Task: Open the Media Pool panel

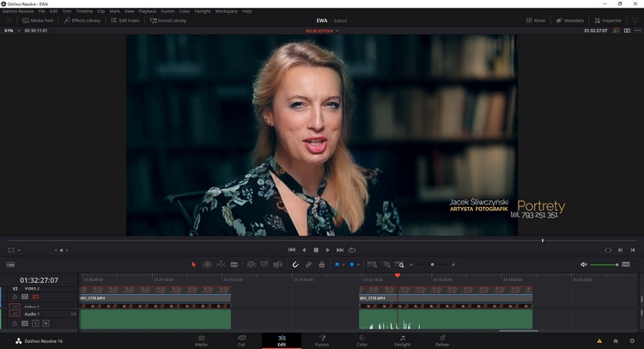Action: (x=38, y=21)
